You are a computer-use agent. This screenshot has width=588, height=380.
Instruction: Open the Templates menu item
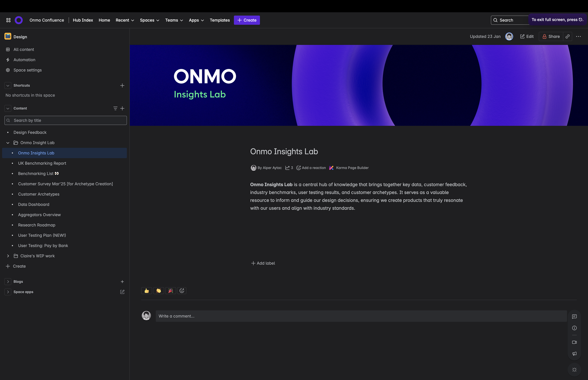(220, 20)
